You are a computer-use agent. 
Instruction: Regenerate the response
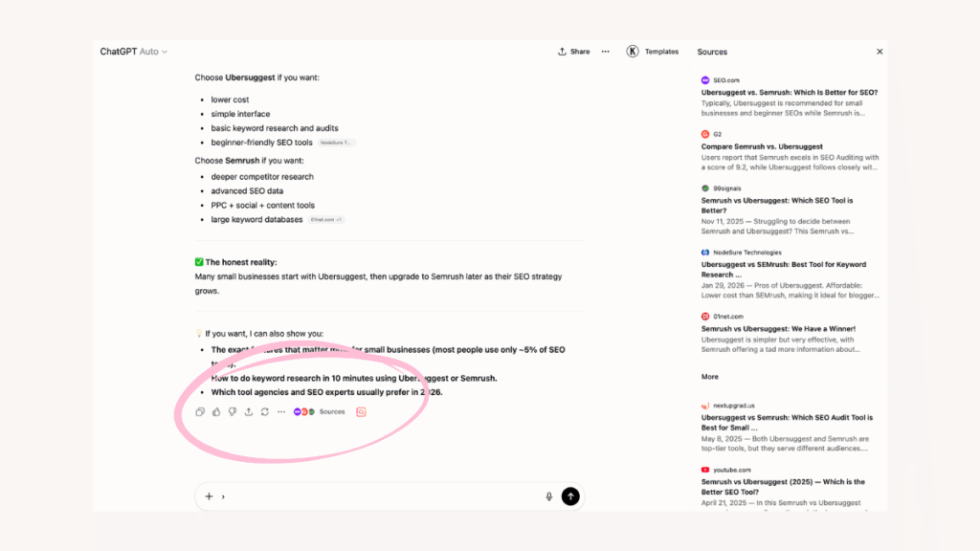coord(264,411)
